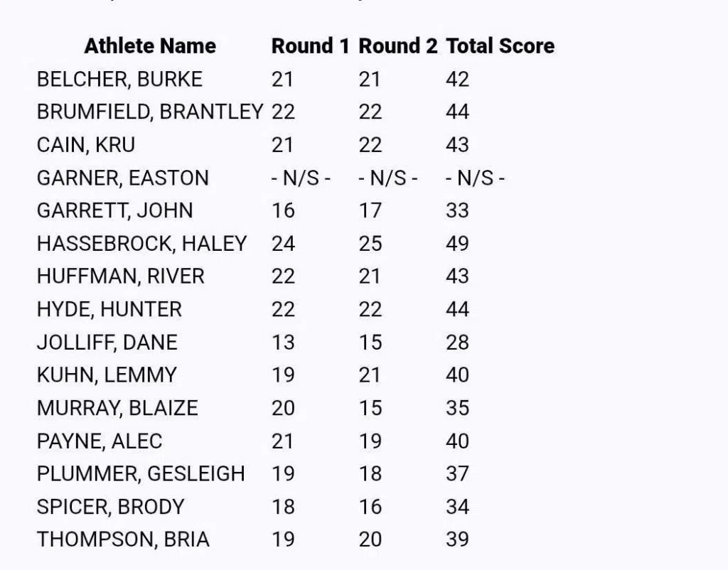Click MURRAY, BLAIZE's total score 35
Image resolution: width=728 pixels, height=570 pixels.
click(457, 408)
